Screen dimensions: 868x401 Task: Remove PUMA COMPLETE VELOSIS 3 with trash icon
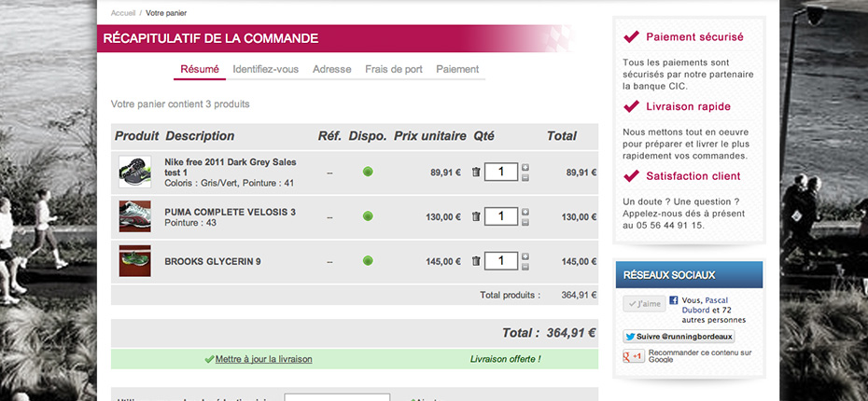[476, 216]
